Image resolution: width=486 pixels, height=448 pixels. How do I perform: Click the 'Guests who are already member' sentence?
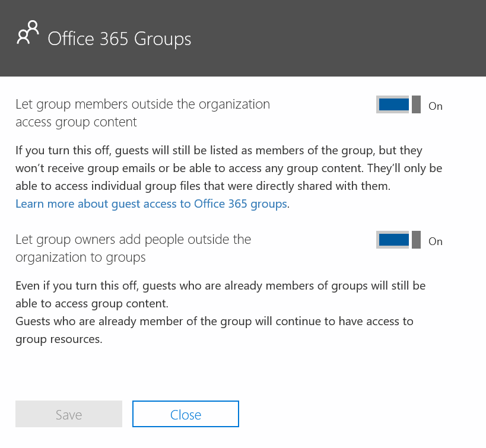(214, 330)
